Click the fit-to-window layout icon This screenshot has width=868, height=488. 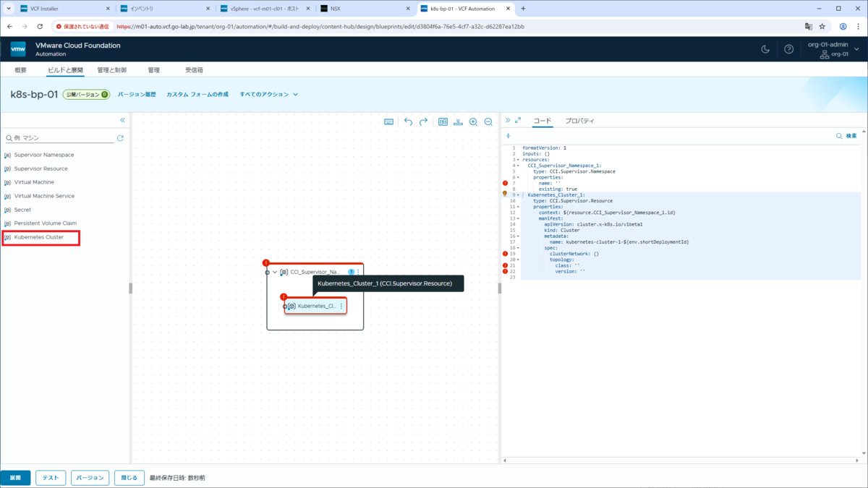pos(443,121)
